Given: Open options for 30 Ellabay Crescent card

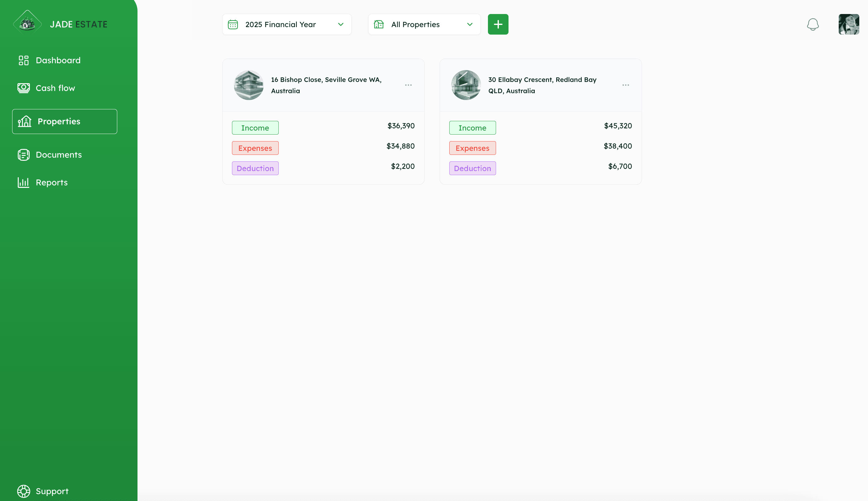Looking at the screenshot, I should [625, 85].
